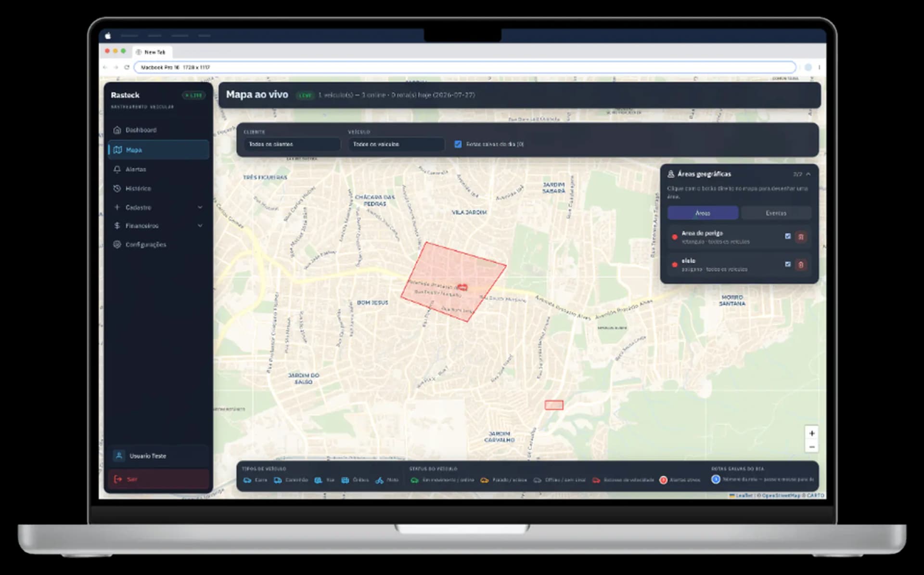The width and height of the screenshot is (924, 575).
Task: Click the green Em movimento status icon
Action: [414, 480]
